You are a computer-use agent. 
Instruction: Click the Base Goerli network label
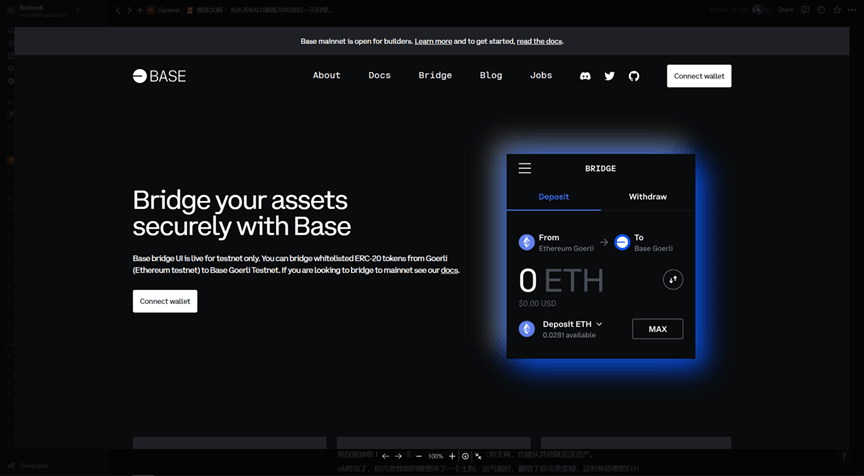[x=654, y=248]
